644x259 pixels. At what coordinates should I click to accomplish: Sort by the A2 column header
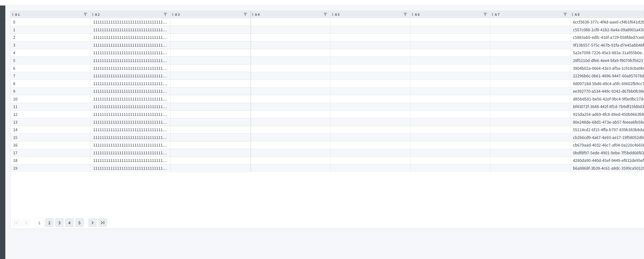pyautogui.click(x=98, y=14)
